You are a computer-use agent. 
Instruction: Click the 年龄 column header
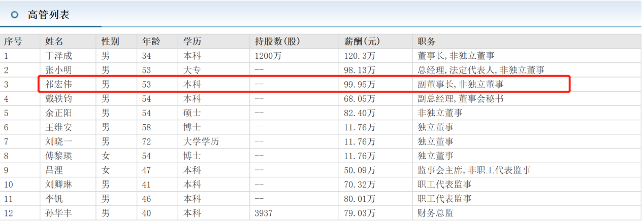[x=152, y=42]
